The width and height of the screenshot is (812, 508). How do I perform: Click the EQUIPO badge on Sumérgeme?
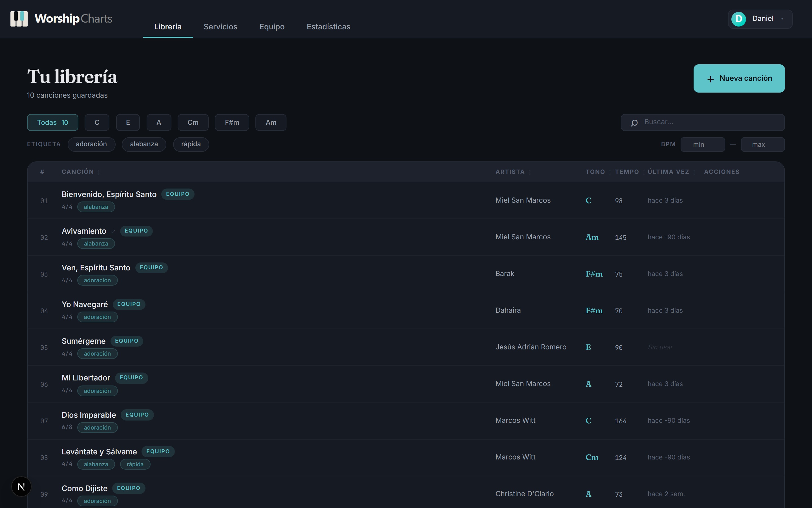(127, 341)
